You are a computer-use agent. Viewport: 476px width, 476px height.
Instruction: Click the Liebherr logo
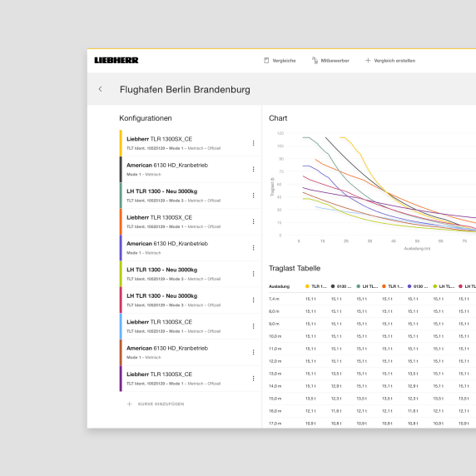[117, 60]
